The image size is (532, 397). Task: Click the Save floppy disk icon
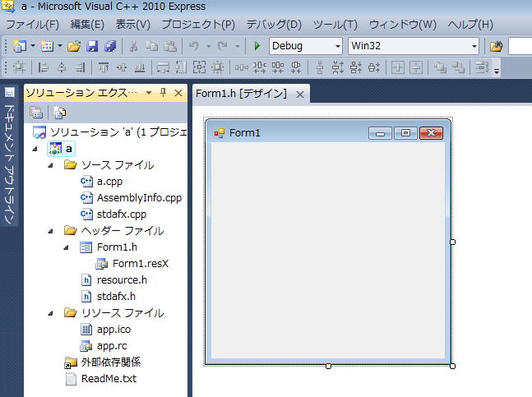coord(92,46)
